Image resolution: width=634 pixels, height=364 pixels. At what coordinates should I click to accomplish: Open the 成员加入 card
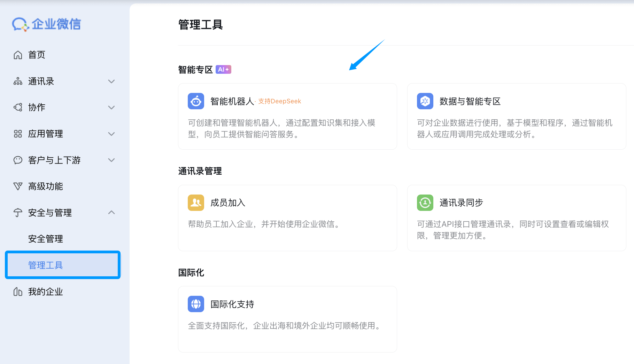pyautogui.click(x=287, y=218)
